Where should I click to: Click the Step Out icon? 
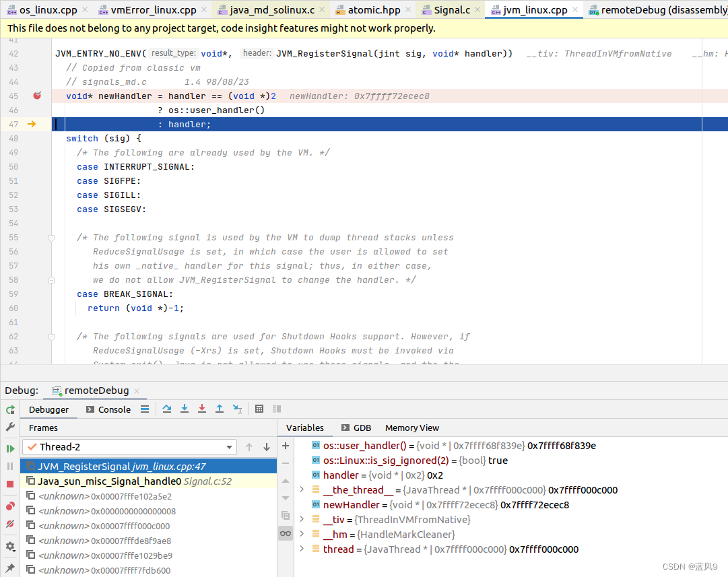tap(220, 409)
